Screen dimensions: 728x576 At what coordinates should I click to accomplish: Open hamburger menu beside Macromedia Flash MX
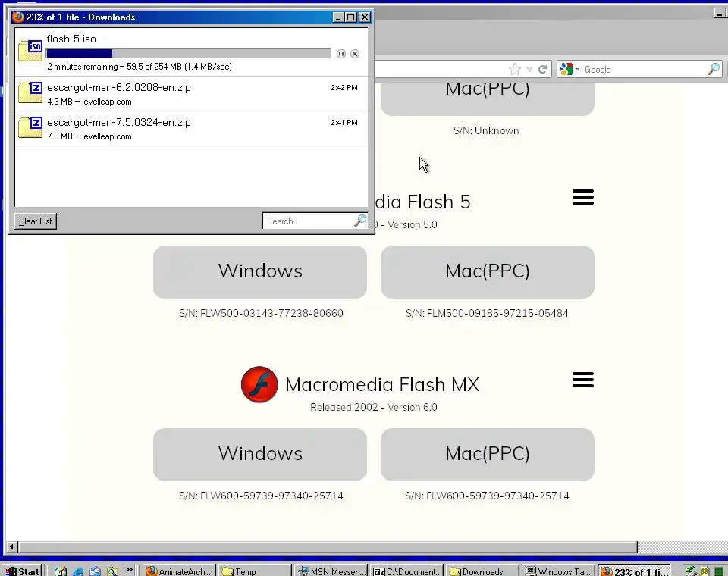point(582,380)
